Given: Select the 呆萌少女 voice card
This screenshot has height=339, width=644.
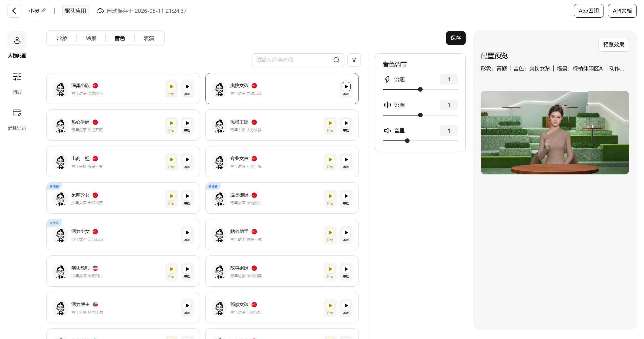Looking at the screenshot, I should point(123,198).
